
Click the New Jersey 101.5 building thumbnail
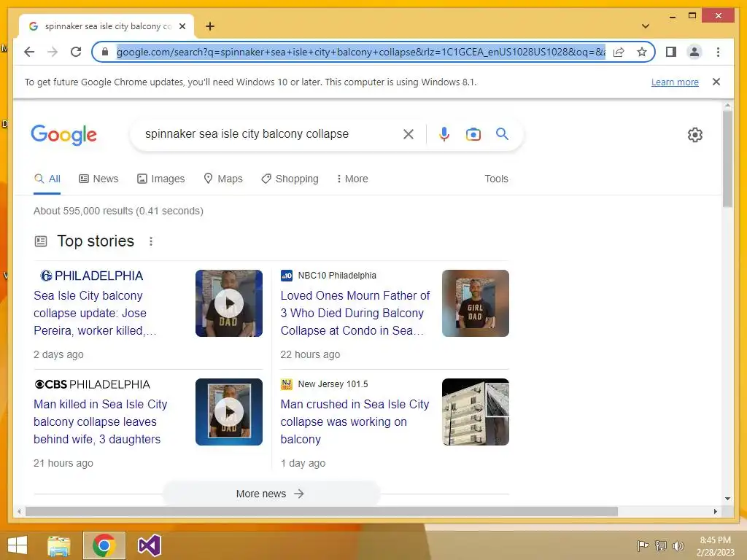coord(476,412)
